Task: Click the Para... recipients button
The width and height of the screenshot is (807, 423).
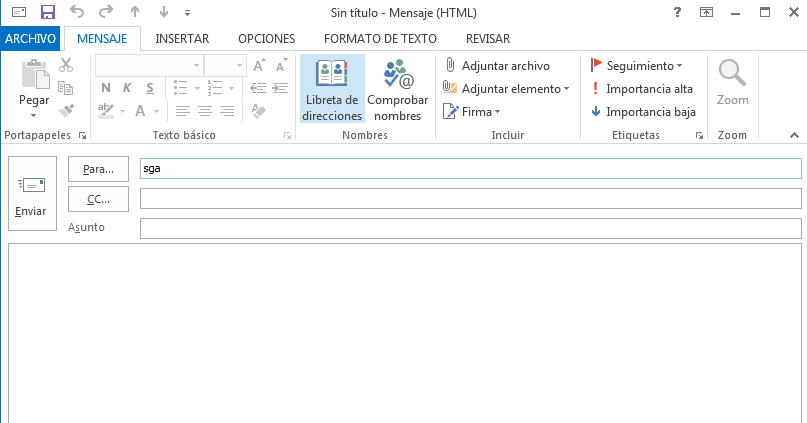Action: 98,169
